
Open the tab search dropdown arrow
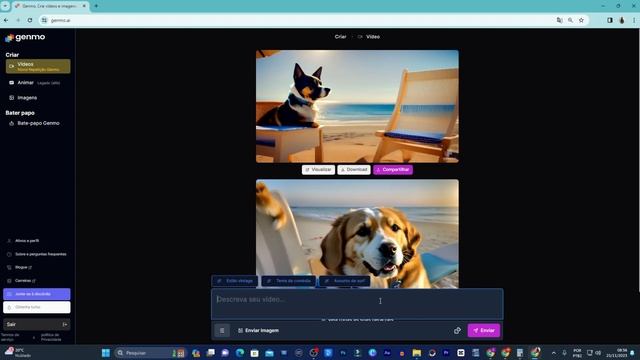pyautogui.click(x=5, y=6)
